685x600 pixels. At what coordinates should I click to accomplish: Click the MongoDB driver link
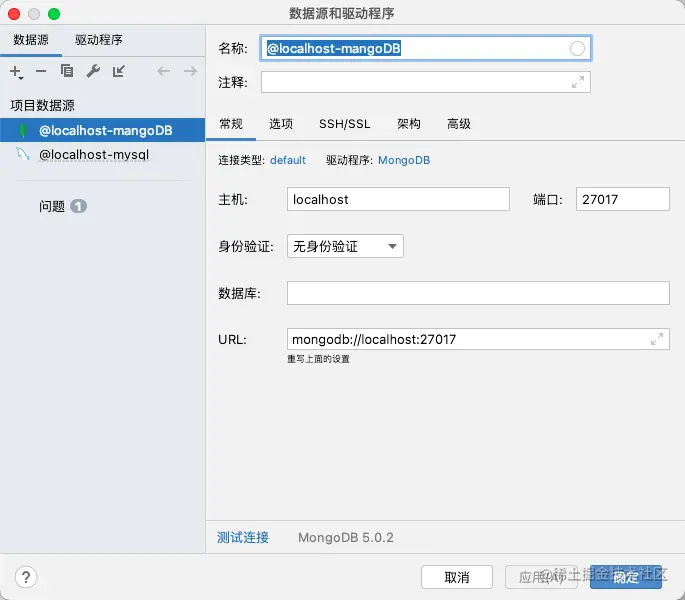click(404, 160)
